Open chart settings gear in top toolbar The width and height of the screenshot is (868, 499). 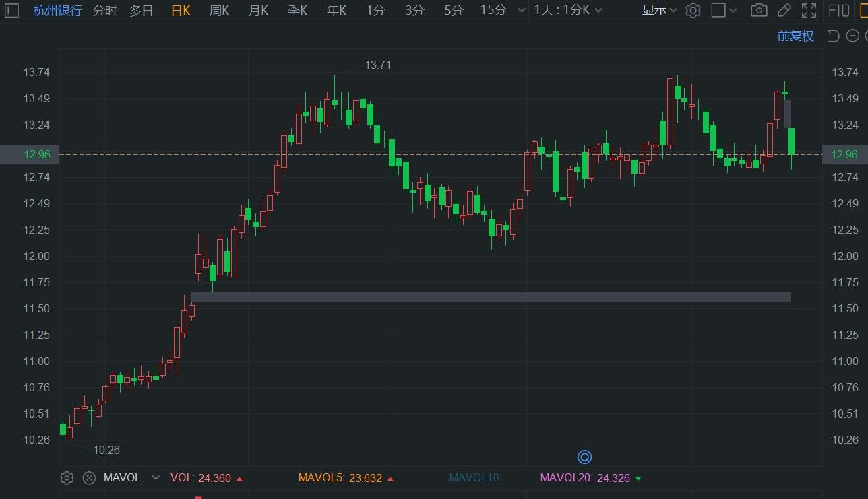click(693, 10)
